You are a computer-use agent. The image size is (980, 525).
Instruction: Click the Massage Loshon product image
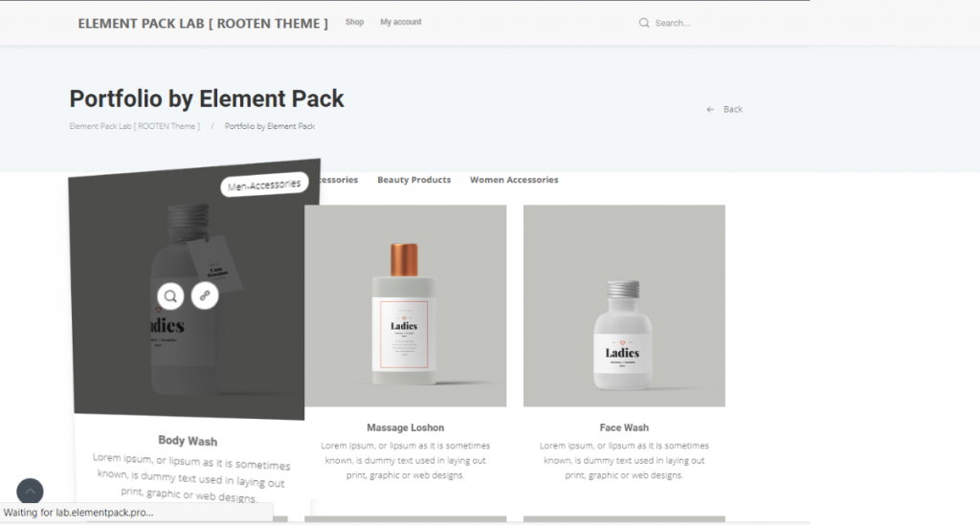pos(405,306)
